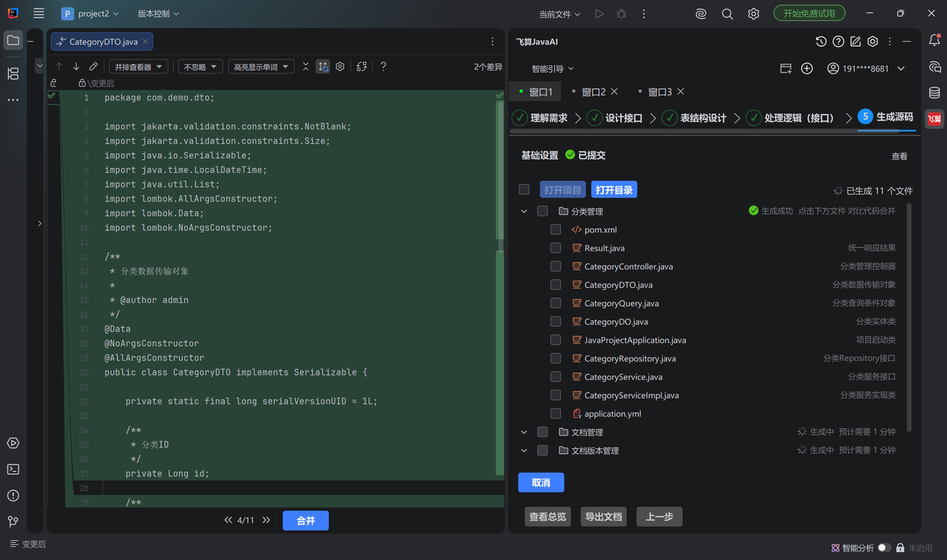Debug the current file
This screenshot has height=560, width=947.
[621, 13]
